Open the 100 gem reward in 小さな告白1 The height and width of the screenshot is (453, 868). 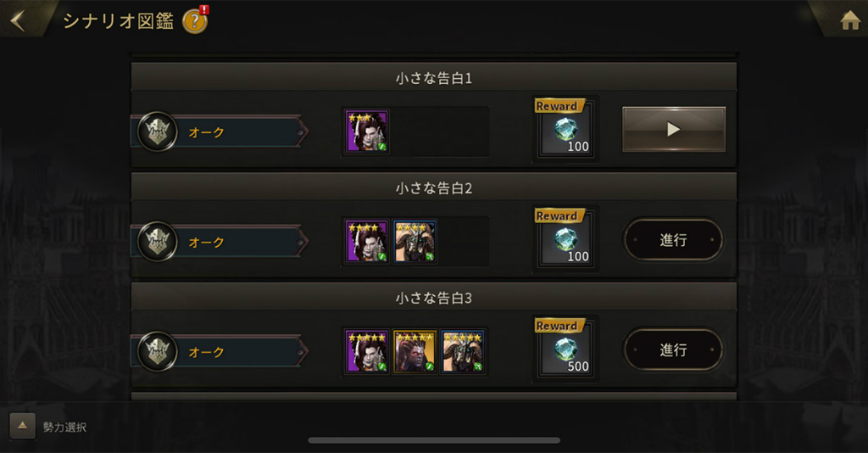click(x=565, y=128)
